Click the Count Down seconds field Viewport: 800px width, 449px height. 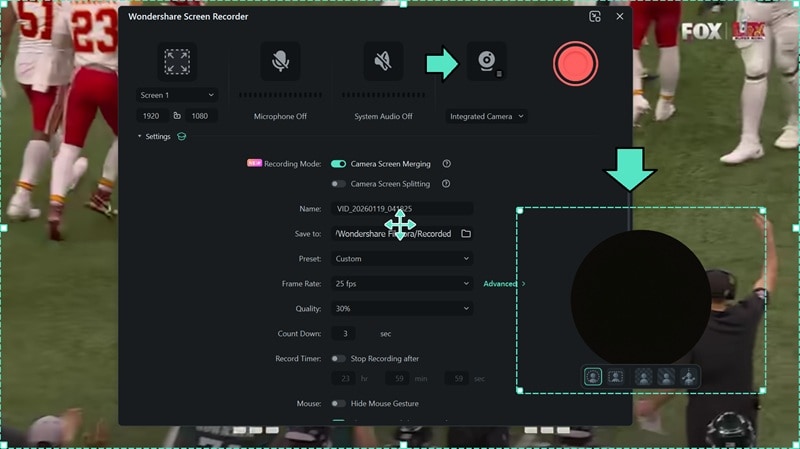[345, 334]
